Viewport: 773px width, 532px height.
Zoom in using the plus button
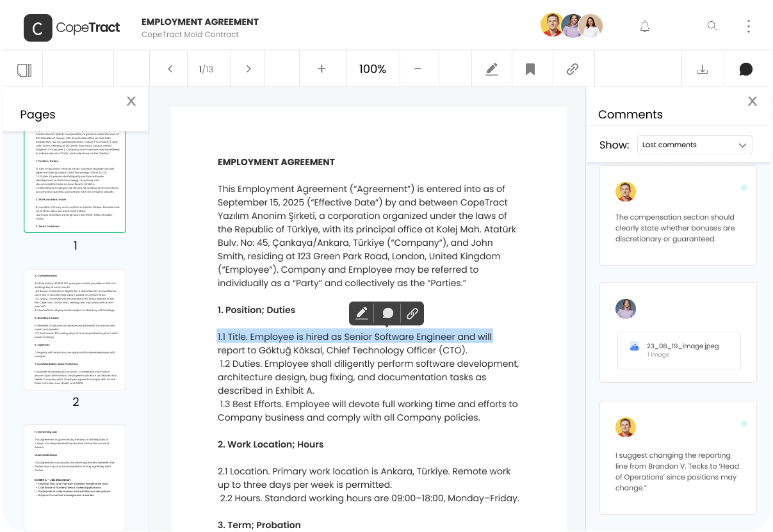(x=322, y=69)
